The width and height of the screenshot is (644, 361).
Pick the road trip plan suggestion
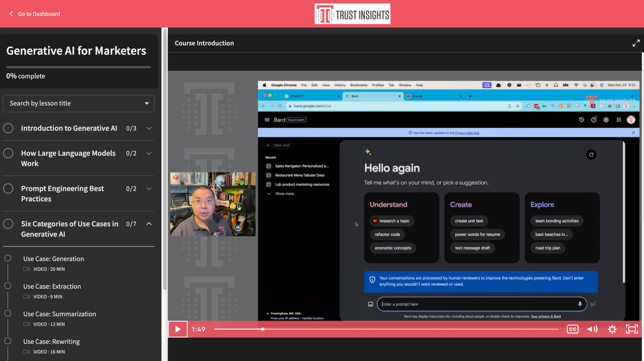[548, 248]
